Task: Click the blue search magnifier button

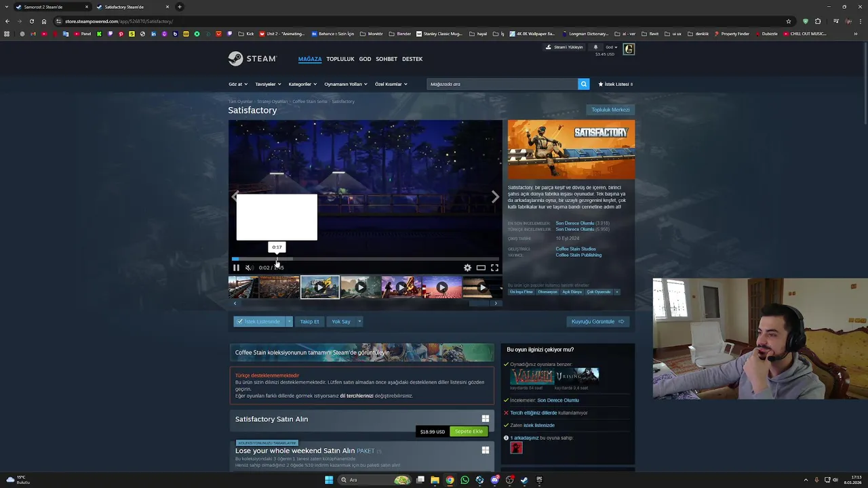Action: [583, 84]
